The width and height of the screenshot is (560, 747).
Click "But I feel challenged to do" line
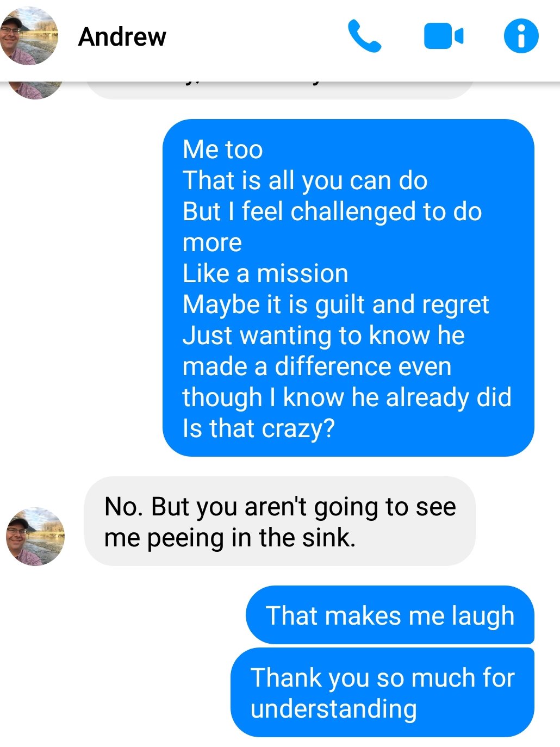click(332, 211)
